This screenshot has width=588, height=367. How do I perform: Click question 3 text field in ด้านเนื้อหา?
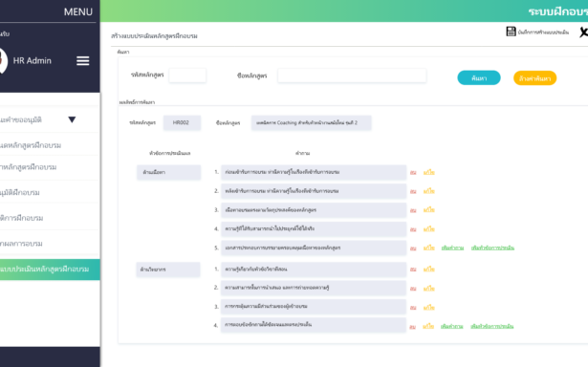coord(314,210)
